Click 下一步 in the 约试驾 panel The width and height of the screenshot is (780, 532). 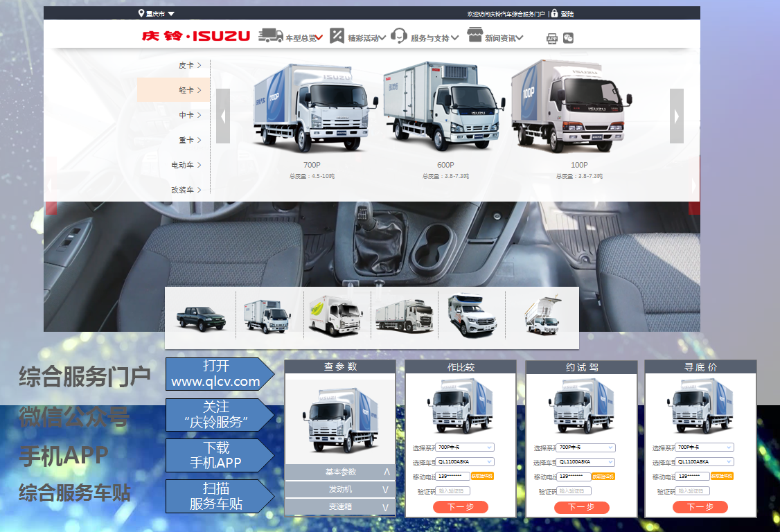pyautogui.click(x=581, y=507)
